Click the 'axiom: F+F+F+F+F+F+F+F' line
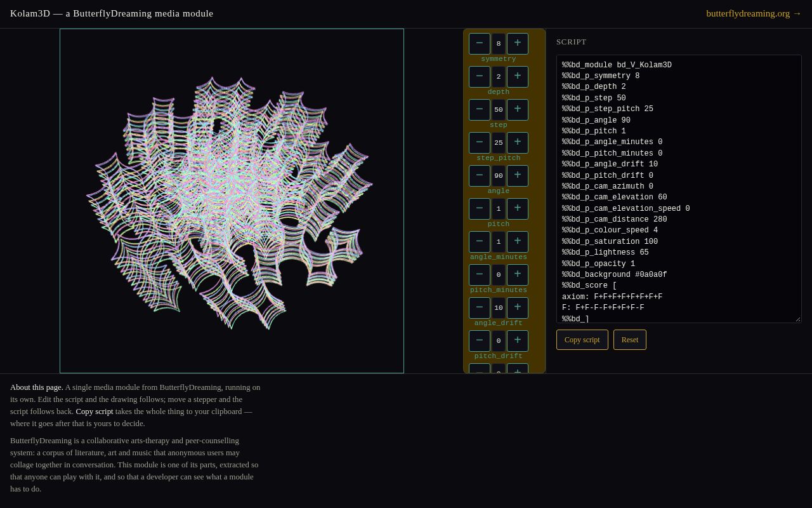Viewport: 812px width, 508px height. pyautogui.click(x=612, y=297)
